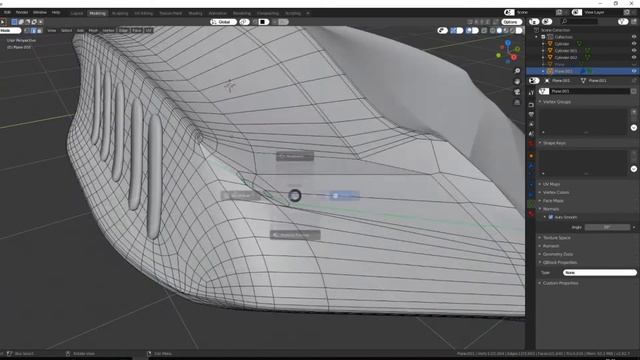Open the Global transform orientation dropdown
This screenshot has width=640, height=360.
[223, 22]
